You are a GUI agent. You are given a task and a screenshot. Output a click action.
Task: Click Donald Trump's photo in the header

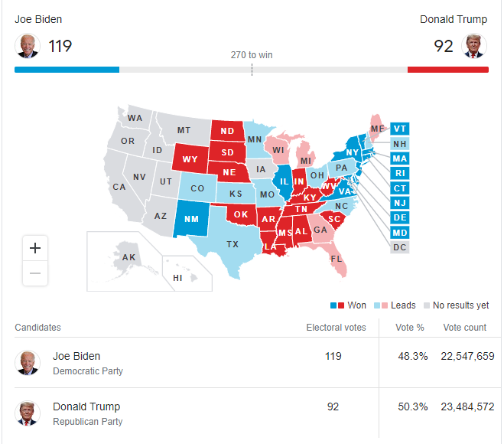tap(474, 46)
